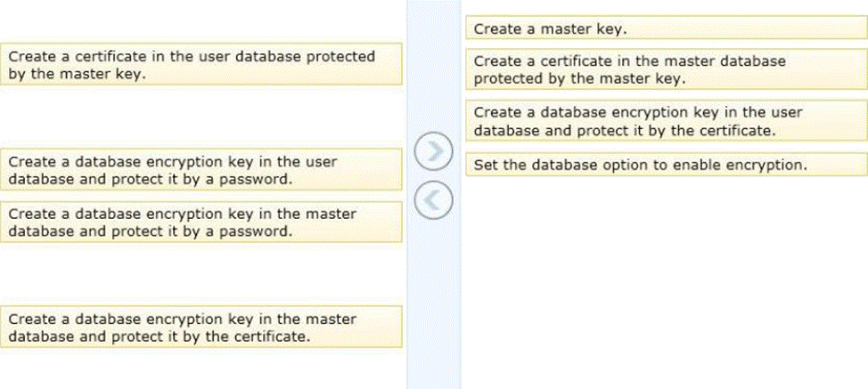Remove the selected action from the answer list
This screenshot has height=389, width=868.
pos(433,198)
